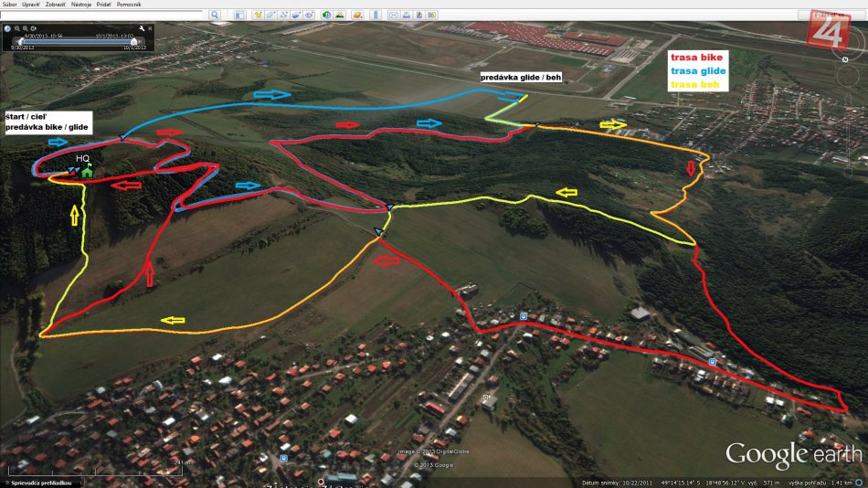Click the sunlight landscape icon
868x488 pixels.
[340, 16]
